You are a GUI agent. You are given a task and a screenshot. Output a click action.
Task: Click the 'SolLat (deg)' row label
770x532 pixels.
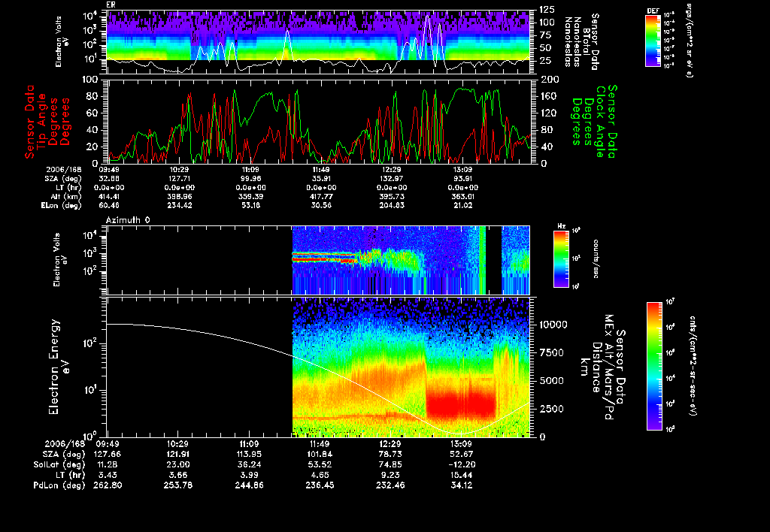[59, 464]
